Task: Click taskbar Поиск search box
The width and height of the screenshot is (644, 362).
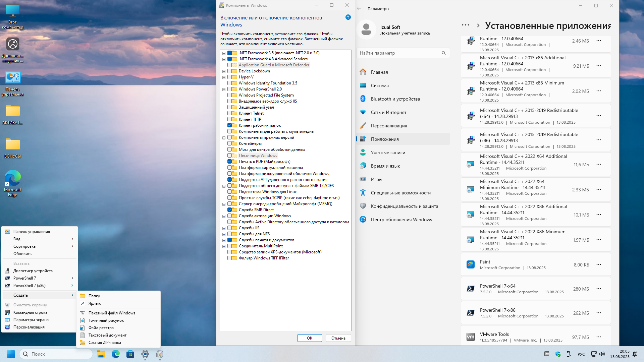Action: pyautogui.click(x=56, y=354)
